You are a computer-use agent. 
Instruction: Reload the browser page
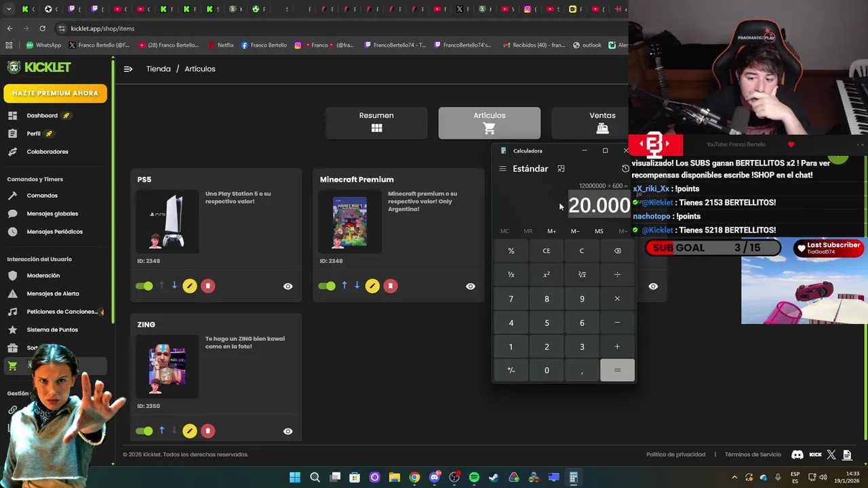click(x=42, y=28)
